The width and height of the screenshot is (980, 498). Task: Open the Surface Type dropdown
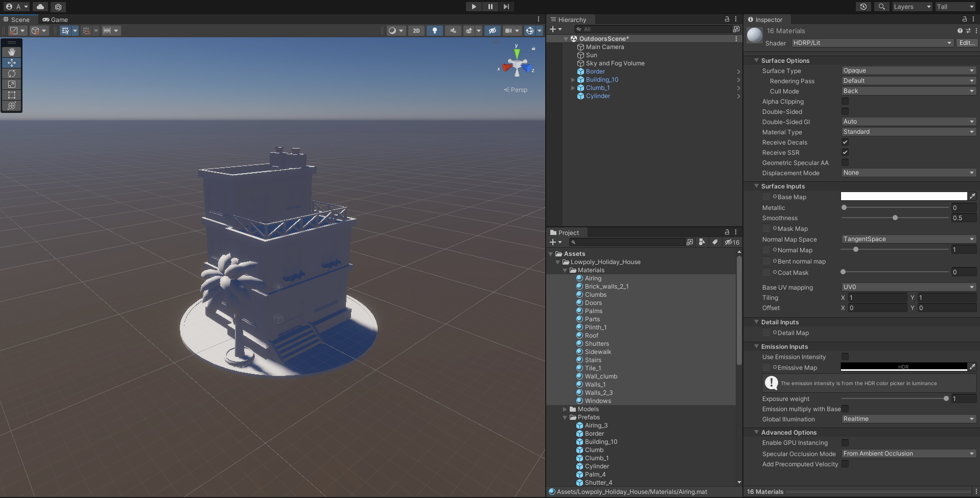[x=908, y=70]
